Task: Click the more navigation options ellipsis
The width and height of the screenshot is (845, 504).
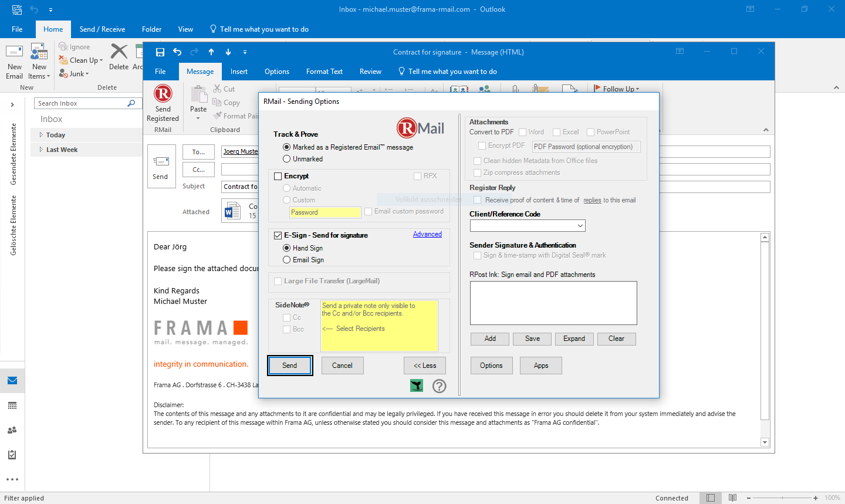Action: click(x=12, y=479)
